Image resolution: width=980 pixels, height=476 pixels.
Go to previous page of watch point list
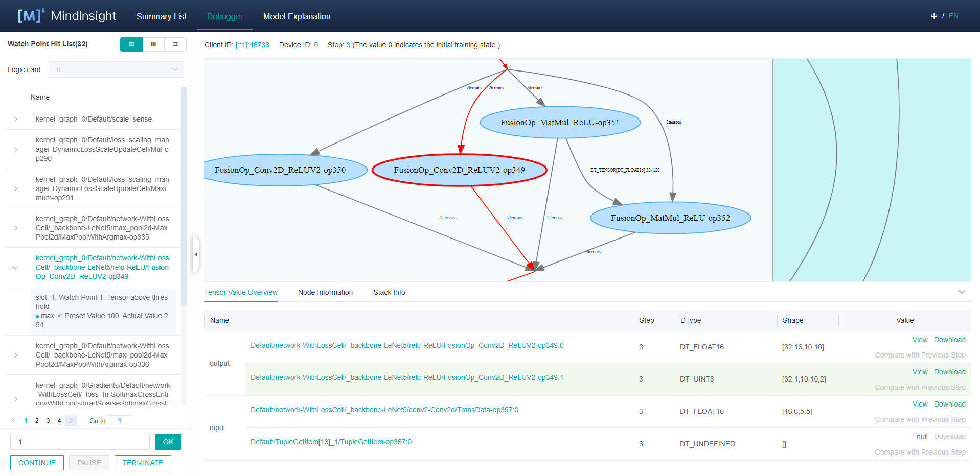[14, 421]
